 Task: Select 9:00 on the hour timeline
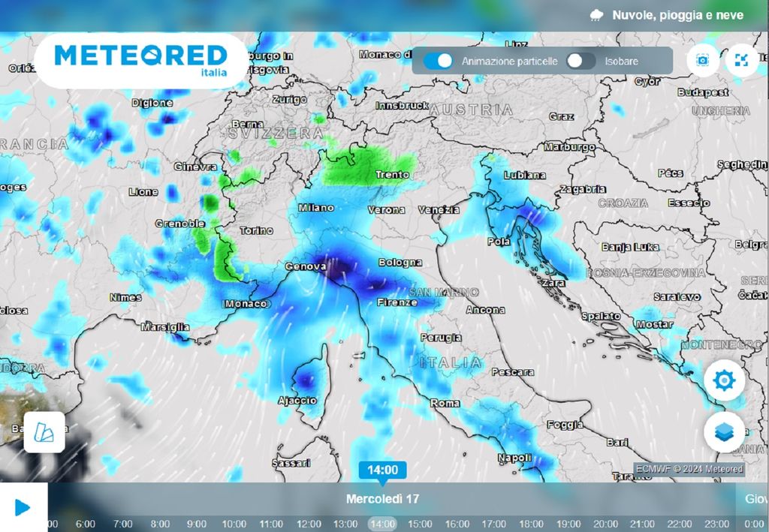point(197,524)
